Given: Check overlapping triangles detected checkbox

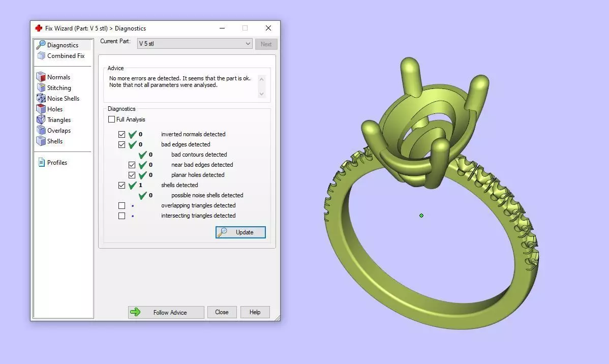Looking at the screenshot, I should [x=121, y=205].
